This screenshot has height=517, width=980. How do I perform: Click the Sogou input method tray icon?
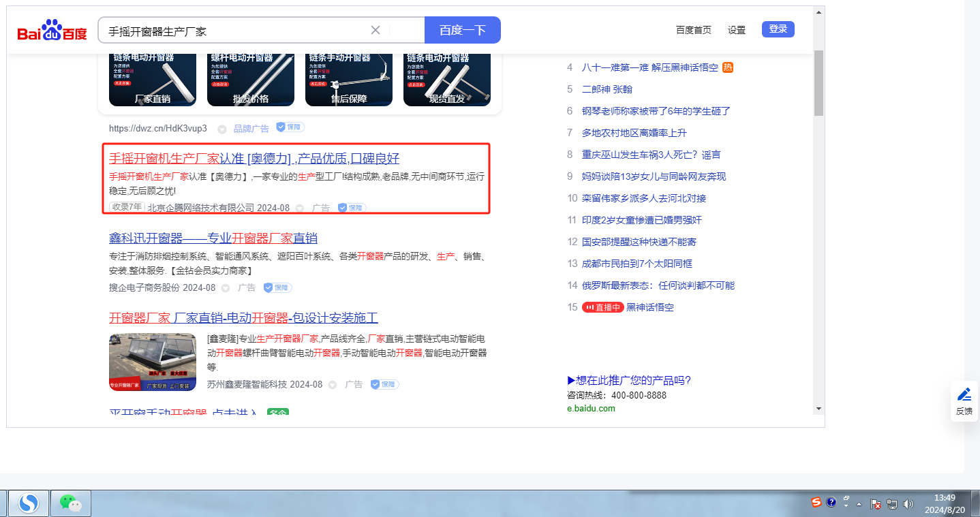point(816,503)
